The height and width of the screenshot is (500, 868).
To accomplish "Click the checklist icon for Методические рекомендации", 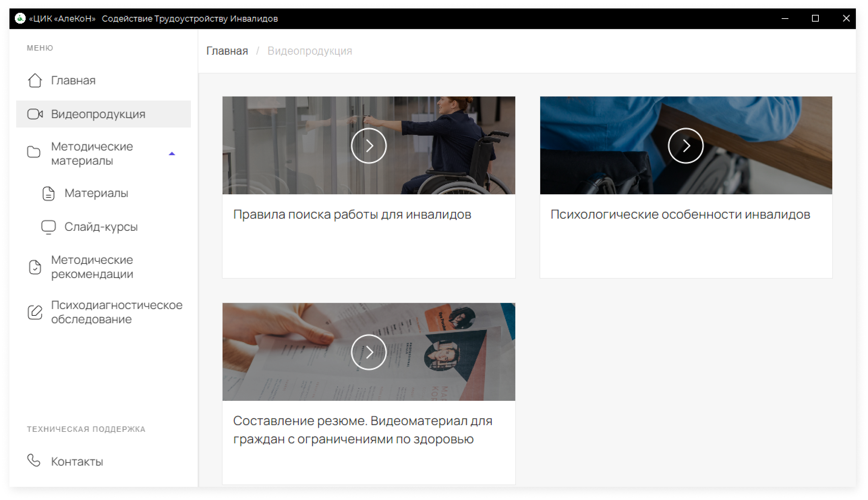I will pos(35,267).
